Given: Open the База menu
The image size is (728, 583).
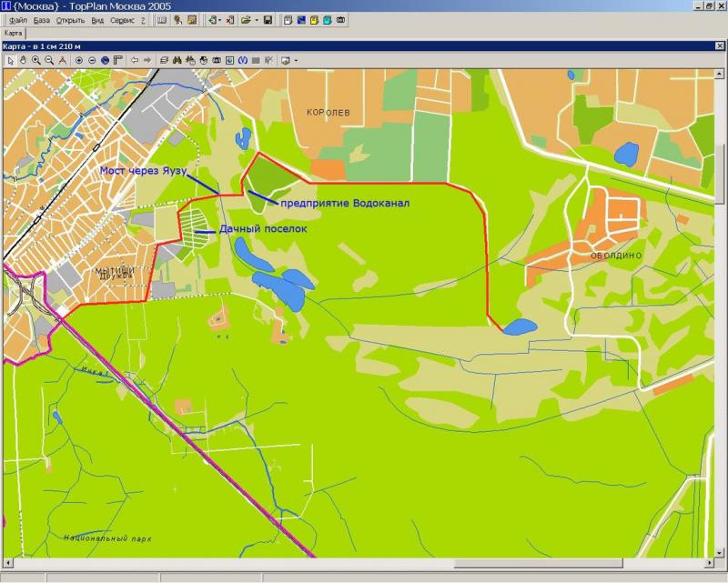Looking at the screenshot, I should point(42,20).
